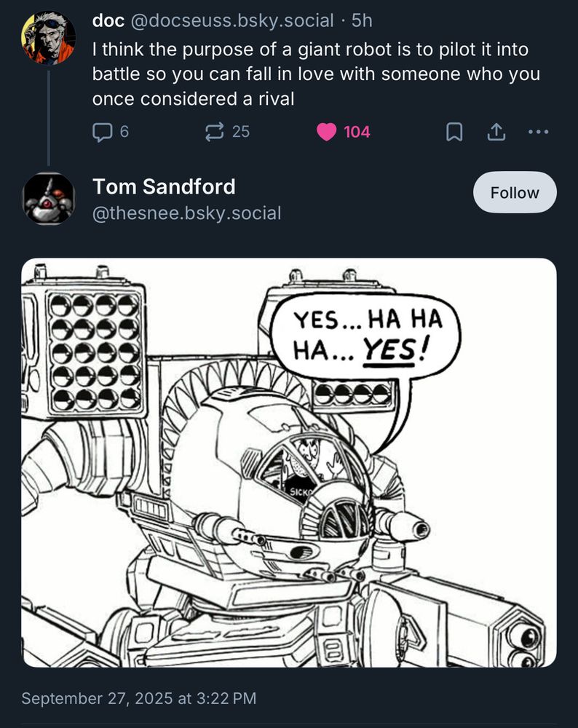This screenshot has height=728, width=578.
Task: Click Tom Sandford's robot avatar
Action: click(48, 198)
